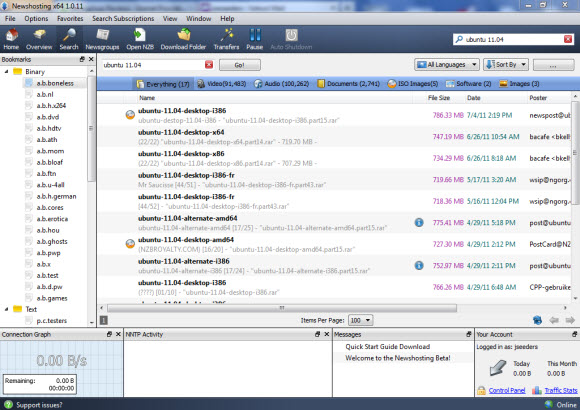
Task: Open the Control Panel link
Action: [507, 390]
